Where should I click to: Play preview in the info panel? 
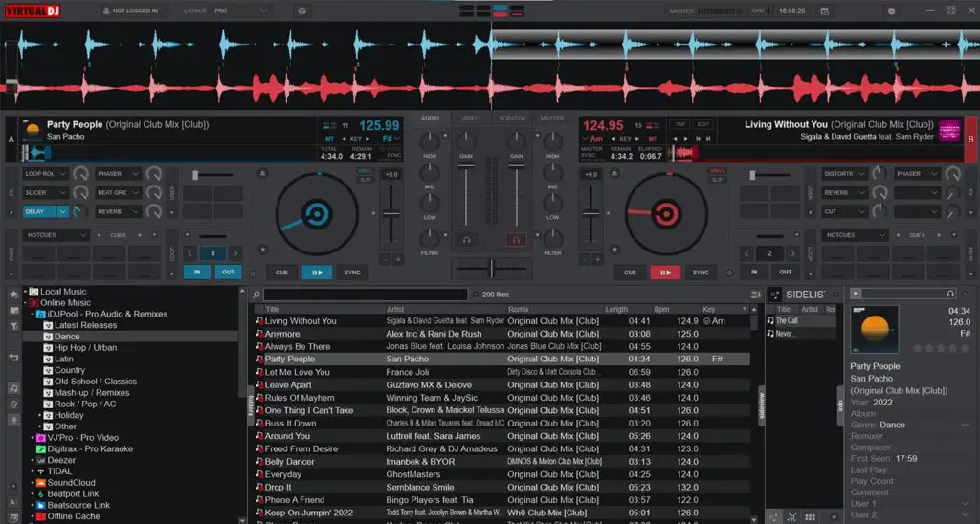(856, 294)
